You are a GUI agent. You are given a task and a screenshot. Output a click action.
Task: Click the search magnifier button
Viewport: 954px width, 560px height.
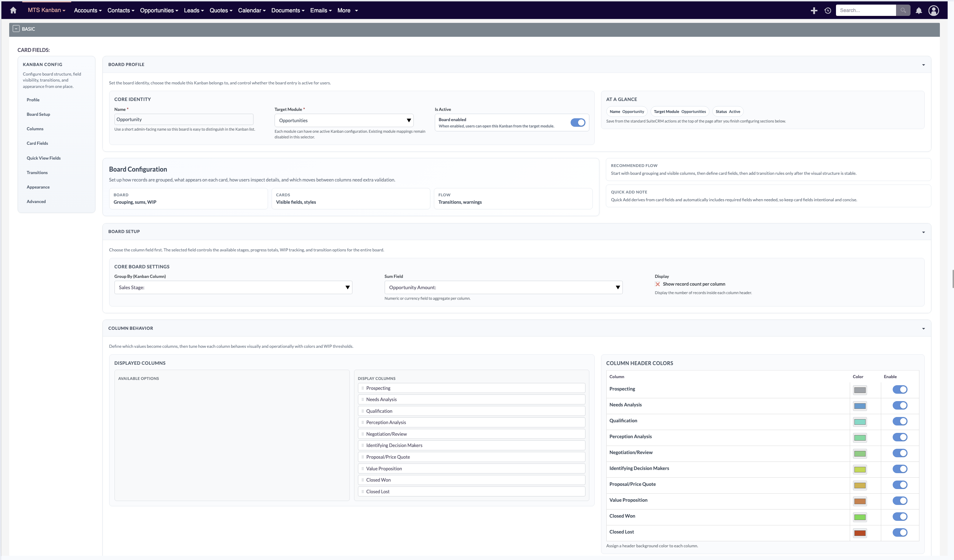[x=903, y=10]
